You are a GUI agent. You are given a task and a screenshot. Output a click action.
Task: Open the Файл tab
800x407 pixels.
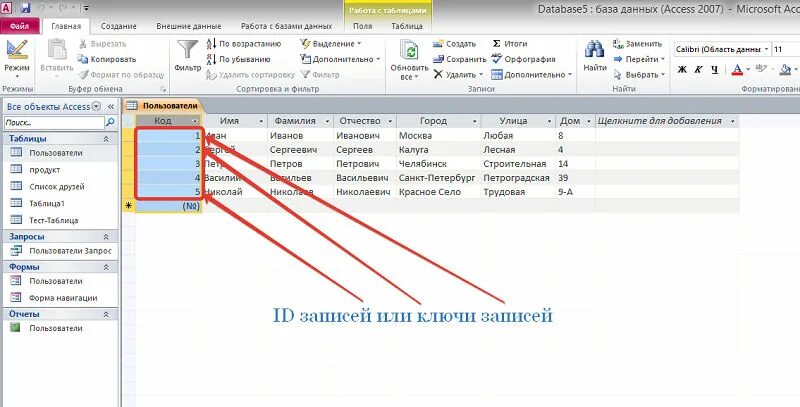(x=19, y=26)
